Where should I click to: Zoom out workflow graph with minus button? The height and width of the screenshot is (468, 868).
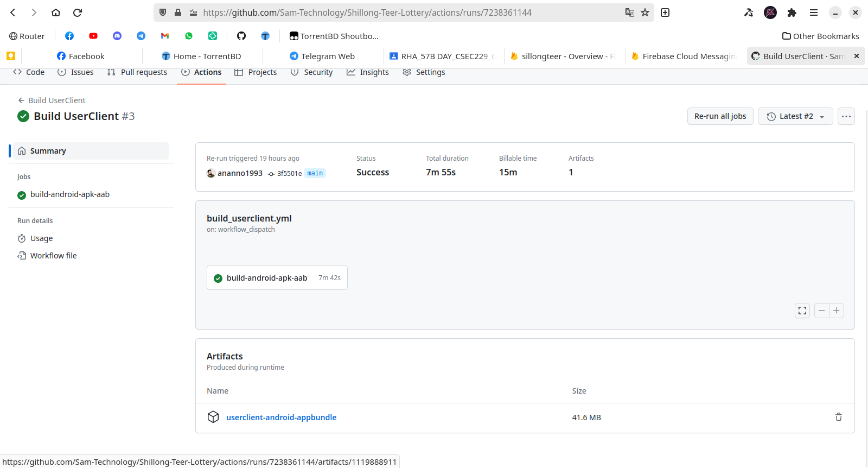coord(822,311)
